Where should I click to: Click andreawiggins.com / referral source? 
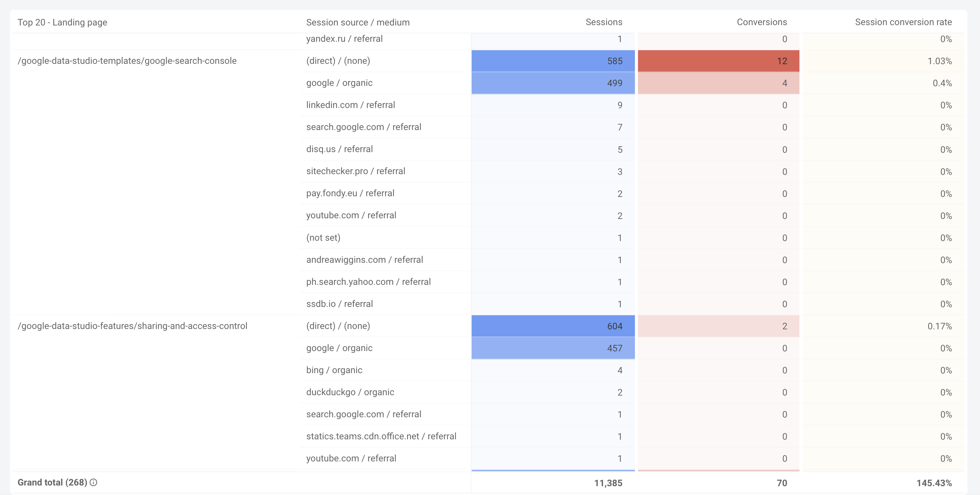pos(364,260)
